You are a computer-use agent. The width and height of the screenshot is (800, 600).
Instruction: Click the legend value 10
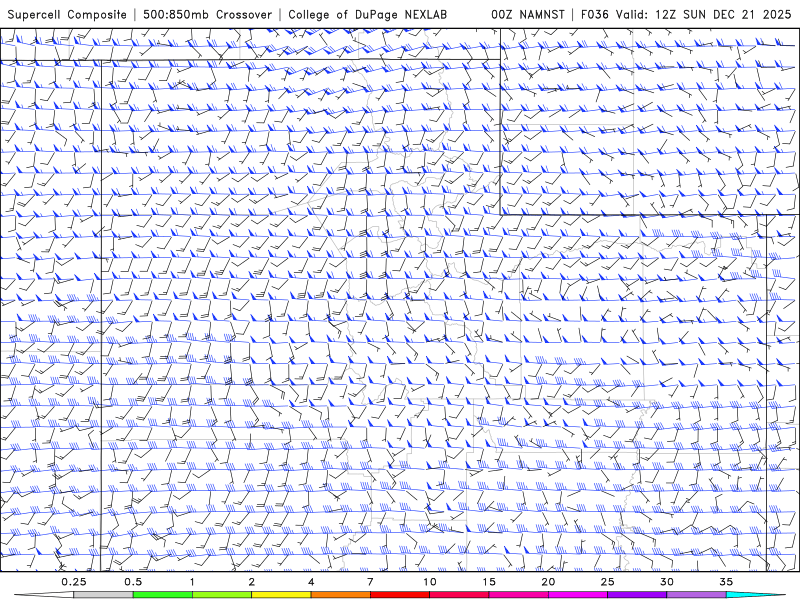point(430,582)
